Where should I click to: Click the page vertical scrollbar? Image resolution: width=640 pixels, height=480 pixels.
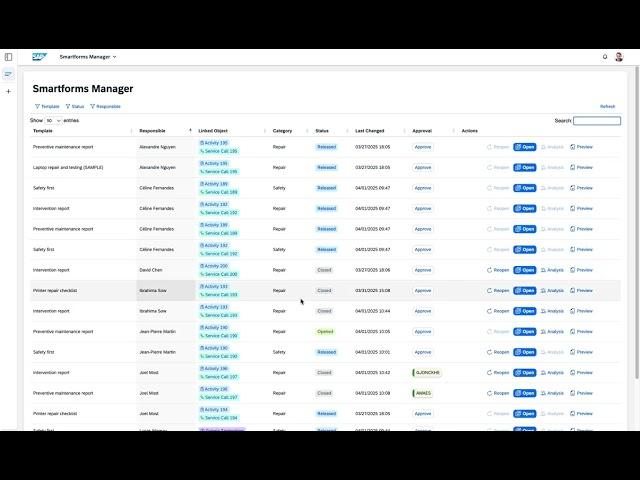tap(637, 222)
